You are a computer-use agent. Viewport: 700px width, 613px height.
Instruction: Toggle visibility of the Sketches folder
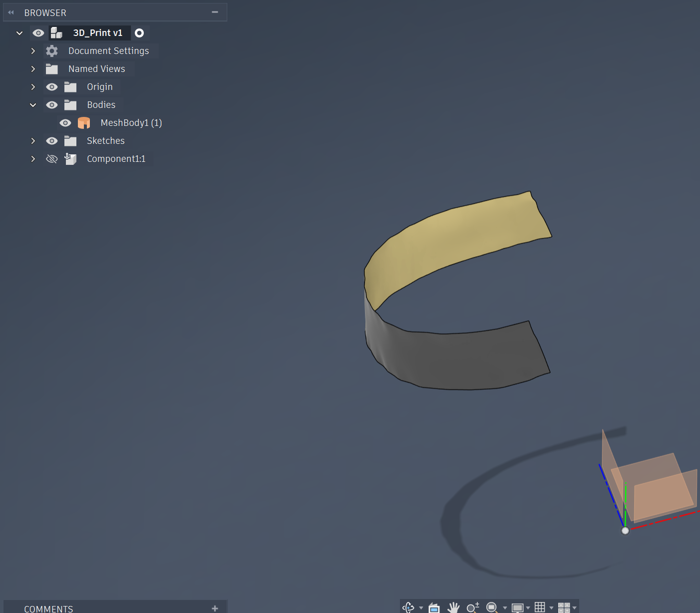(x=52, y=141)
